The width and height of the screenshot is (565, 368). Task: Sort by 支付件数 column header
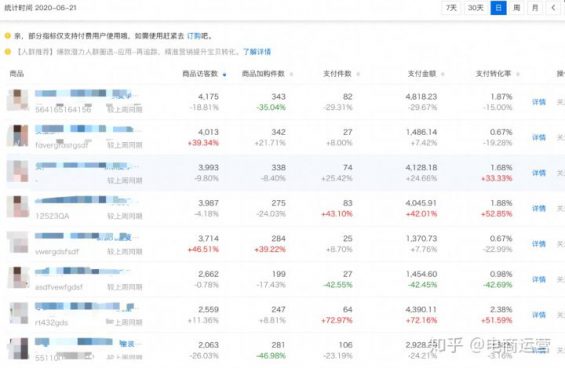[341, 74]
